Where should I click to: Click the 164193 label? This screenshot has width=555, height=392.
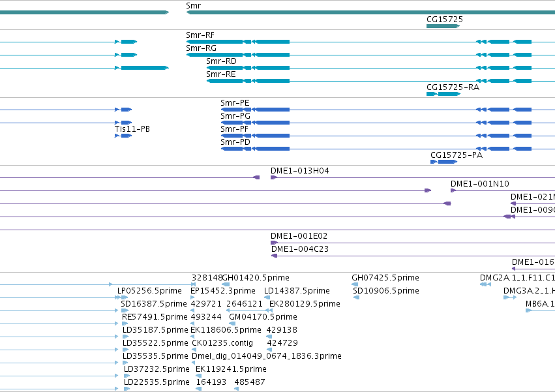pos(211,382)
